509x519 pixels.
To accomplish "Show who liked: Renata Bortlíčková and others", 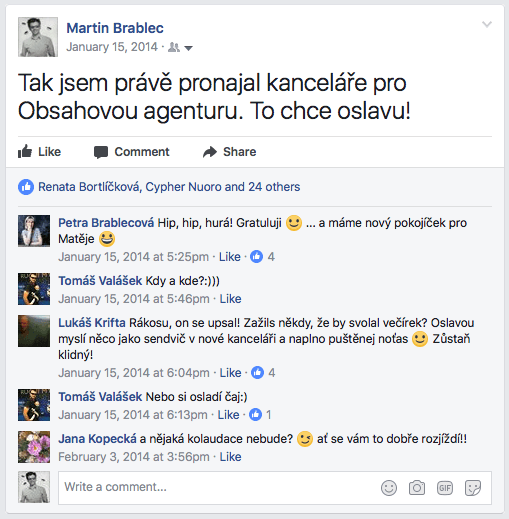I will point(169,187).
